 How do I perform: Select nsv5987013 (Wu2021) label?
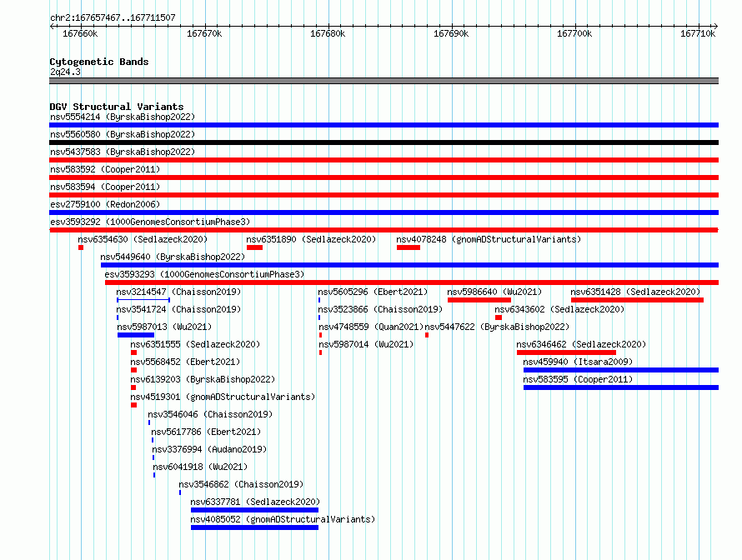tap(165, 327)
